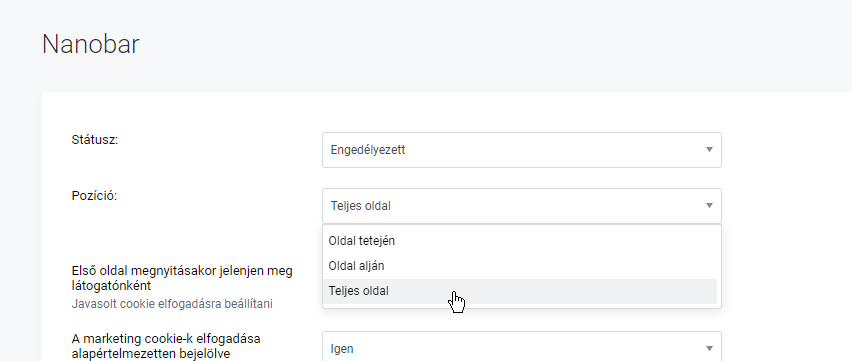Click the "Javasolt cookie elfogadásra beállítani" hint text

click(x=172, y=304)
